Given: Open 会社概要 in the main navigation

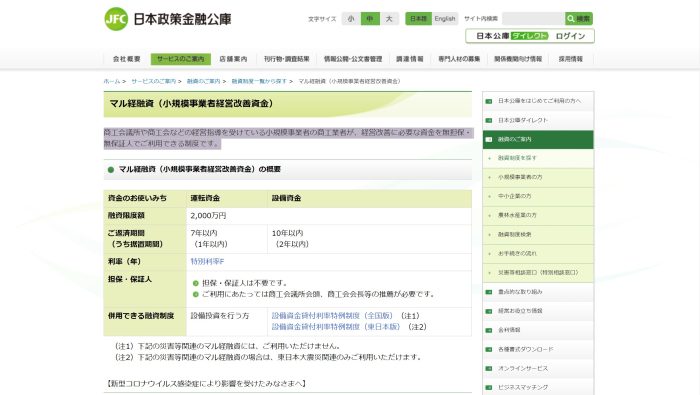Looking at the screenshot, I should [x=127, y=59].
